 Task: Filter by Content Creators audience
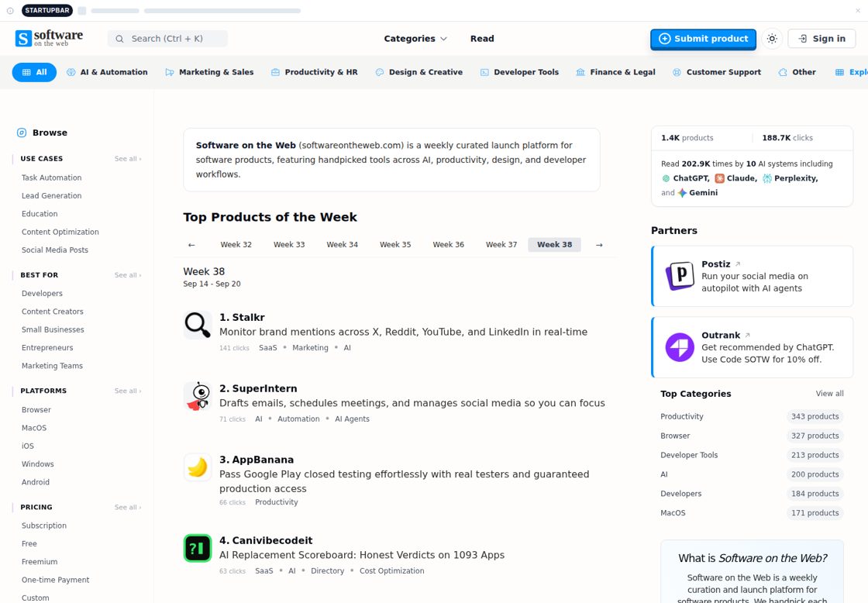point(53,312)
